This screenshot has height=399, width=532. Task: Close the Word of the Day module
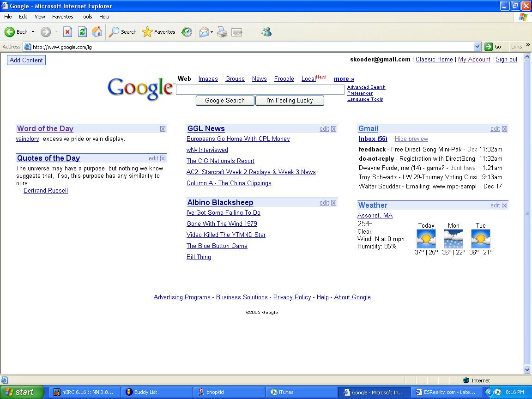tap(163, 129)
